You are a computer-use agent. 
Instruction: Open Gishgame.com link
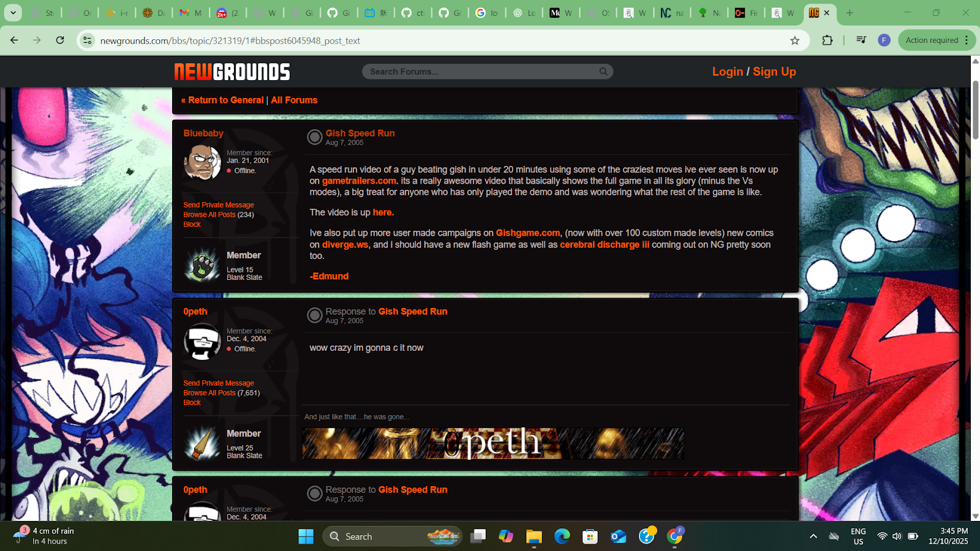(x=528, y=233)
